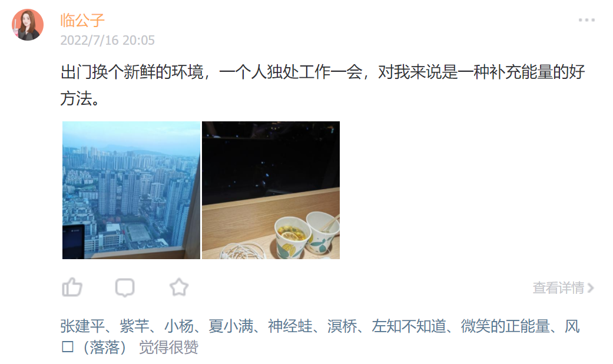Open liker 紫芊's profile
The image size is (613, 364).
pyautogui.click(x=134, y=326)
